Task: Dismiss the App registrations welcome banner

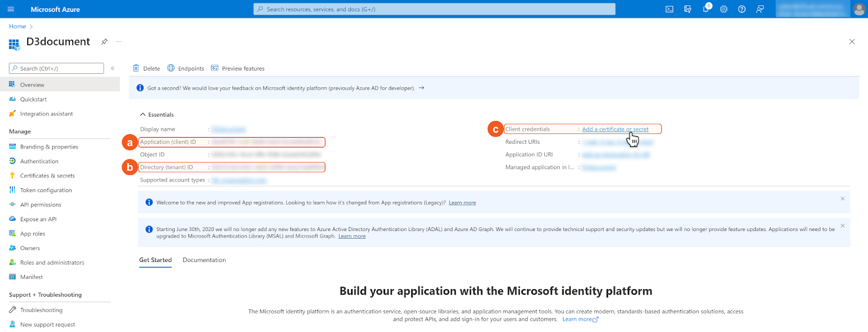Action: (x=843, y=199)
